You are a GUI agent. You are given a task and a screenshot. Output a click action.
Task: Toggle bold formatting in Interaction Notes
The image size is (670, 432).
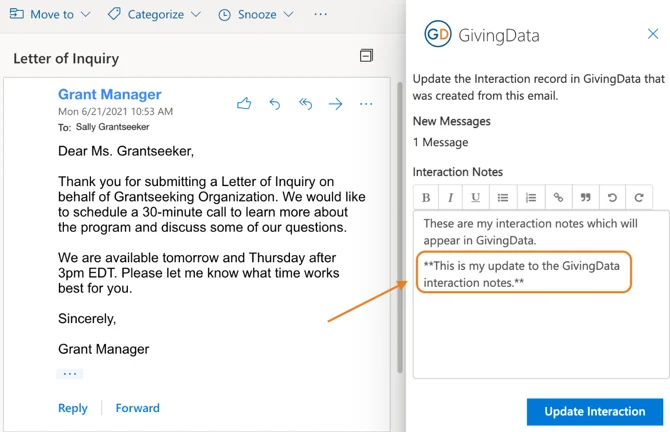426,197
